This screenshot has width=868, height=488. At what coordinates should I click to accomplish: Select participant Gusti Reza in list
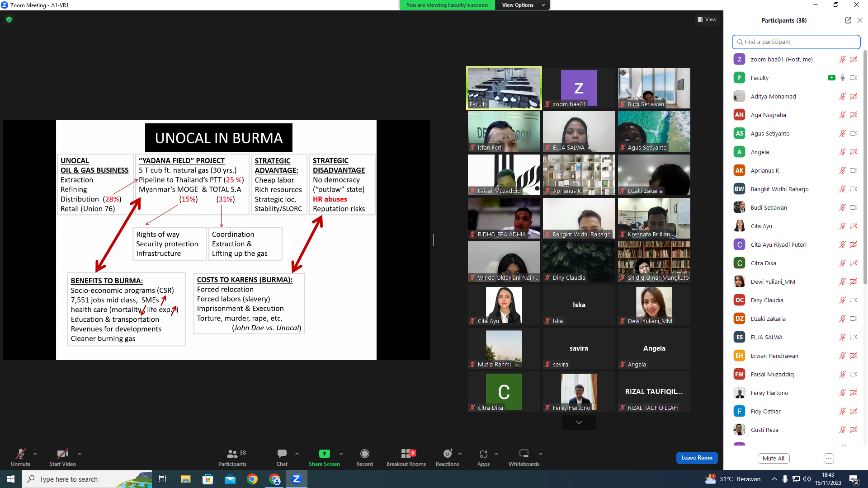tap(796, 430)
